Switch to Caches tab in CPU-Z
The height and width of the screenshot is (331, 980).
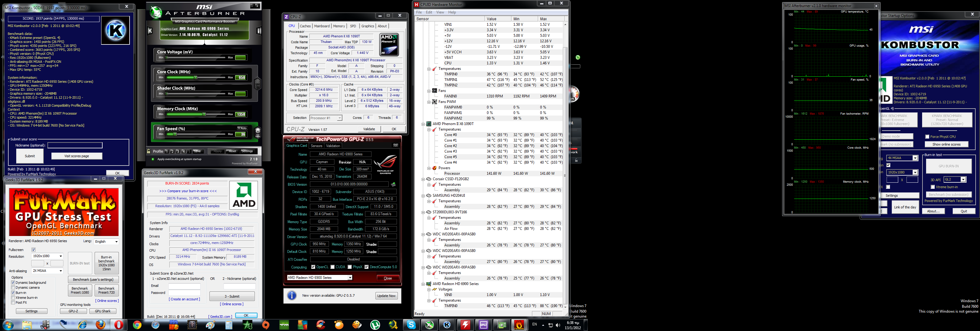tap(305, 26)
